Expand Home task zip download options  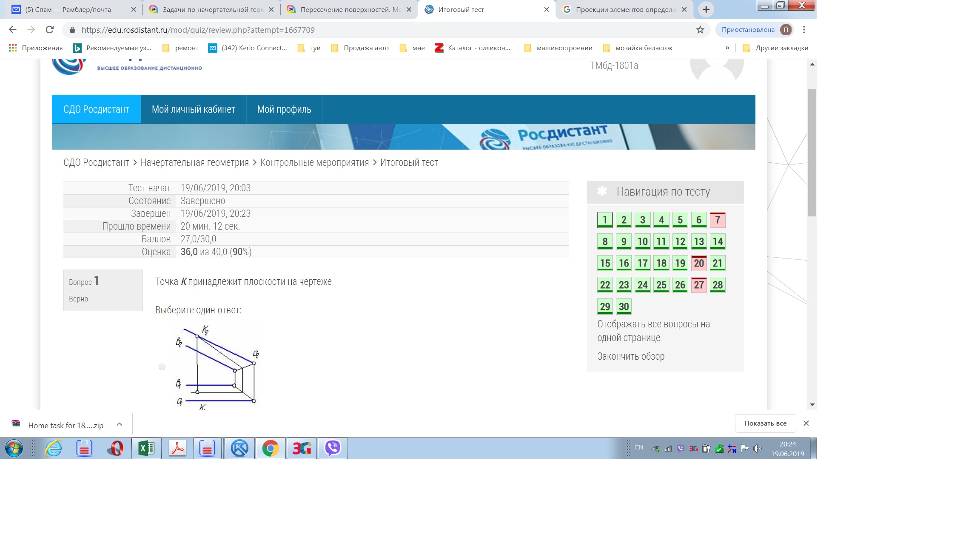pos(120,424)
